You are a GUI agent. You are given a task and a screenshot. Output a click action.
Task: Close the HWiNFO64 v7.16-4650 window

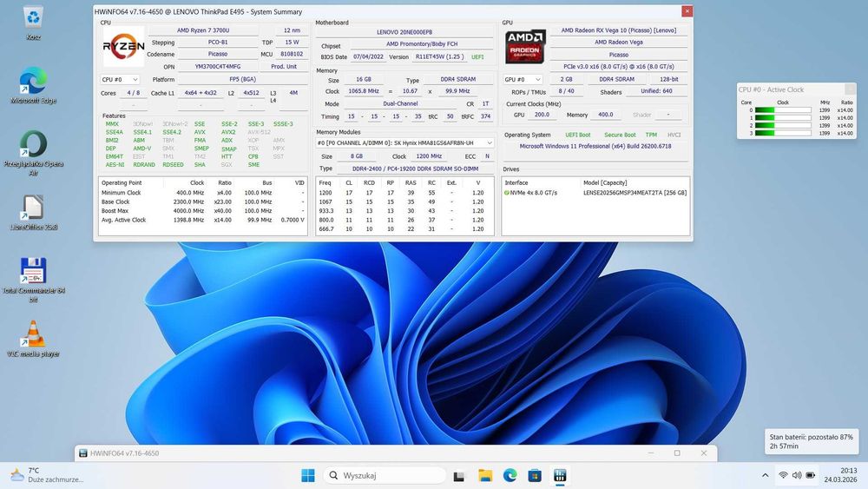click(x=704, y=453)
